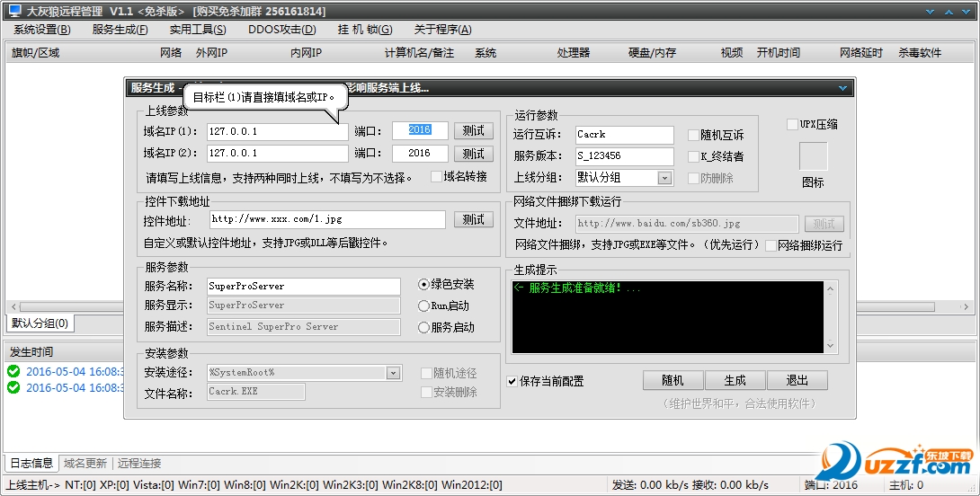This screenshot has height=496, width=980.
Task: Click the second green check log icon
Action: 13,387
